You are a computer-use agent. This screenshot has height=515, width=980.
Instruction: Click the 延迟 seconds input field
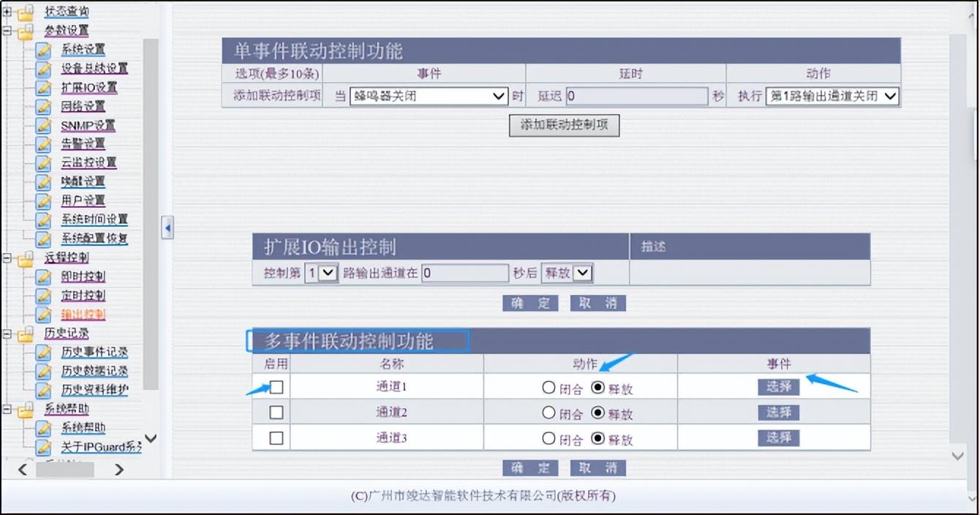pyautogui.click(x=636, y=96)
